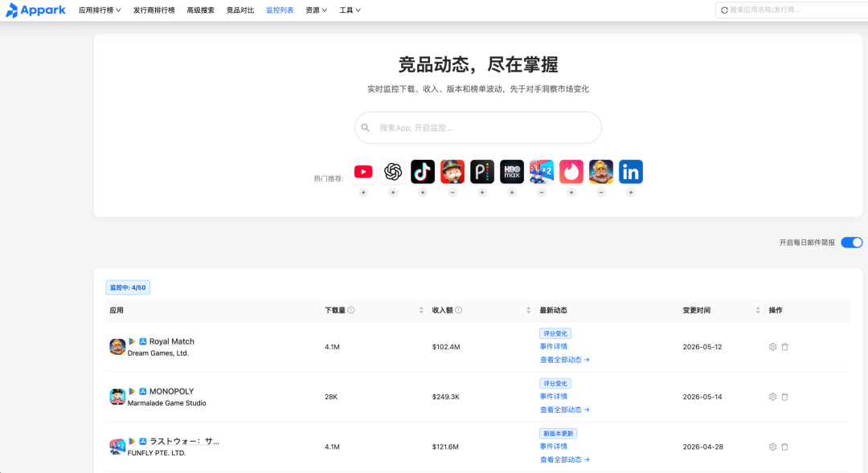The width and height of the screenshot is (868, 473).
Task: Delete Royal Match from the monitor list
Action: pos(785,347)
